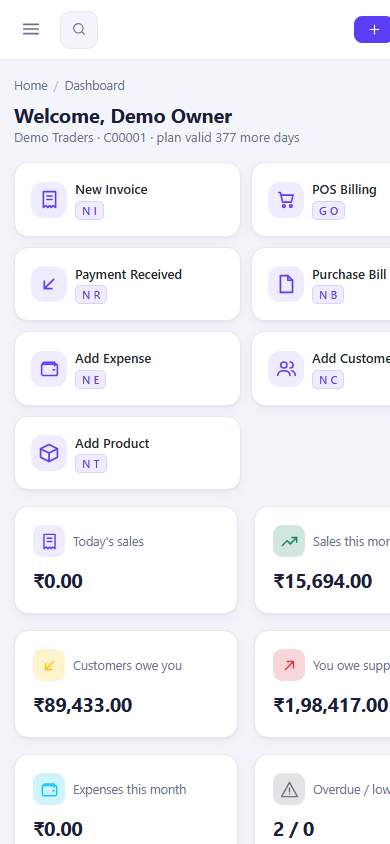Click the ₹89,433.00 receivable amount
Screen dimensions: 390x844
83,705
